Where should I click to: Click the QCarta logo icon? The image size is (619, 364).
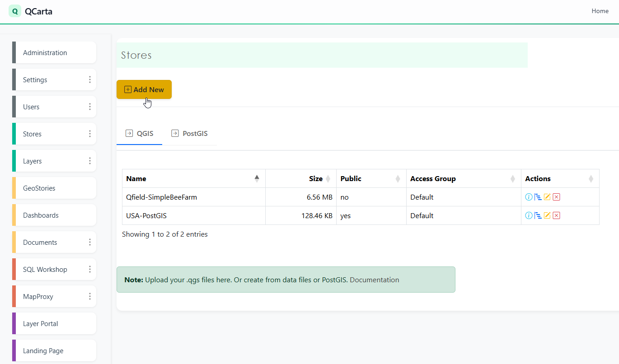15,11
